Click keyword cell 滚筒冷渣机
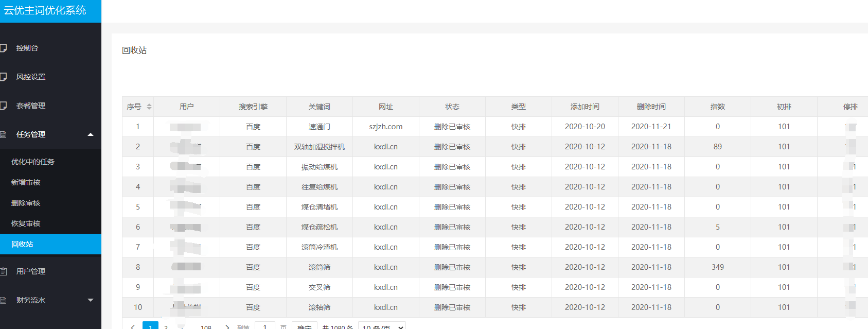Image resolution: width=868 pixels, height=329 pixels. [320, 247]
